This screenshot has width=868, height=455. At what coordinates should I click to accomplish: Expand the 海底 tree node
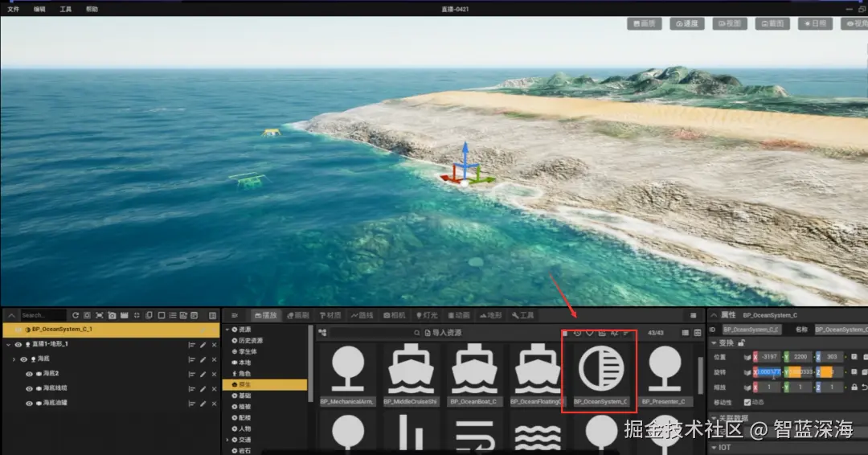tap(14, 360)
